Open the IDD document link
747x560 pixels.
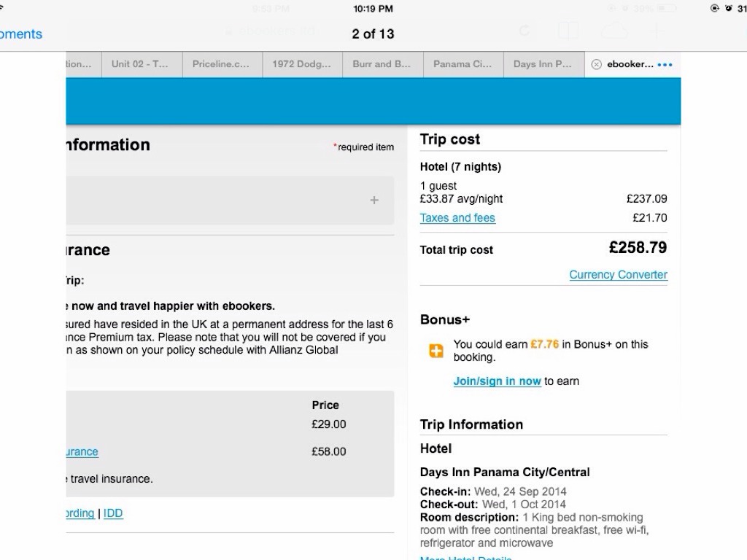[x=113, y=513]
